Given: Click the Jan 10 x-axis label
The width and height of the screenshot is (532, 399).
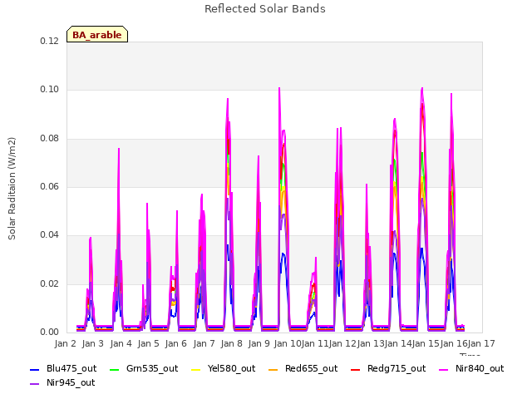Looking at the screenshot, I should tap(288, 343).
